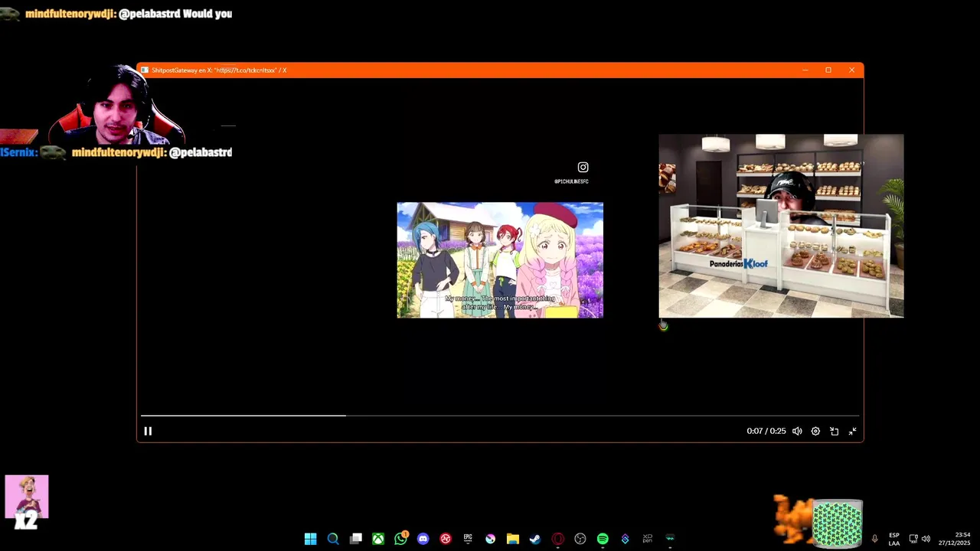
Task: Open the blue diamond app on taskbar
Action: click(625, 539)
